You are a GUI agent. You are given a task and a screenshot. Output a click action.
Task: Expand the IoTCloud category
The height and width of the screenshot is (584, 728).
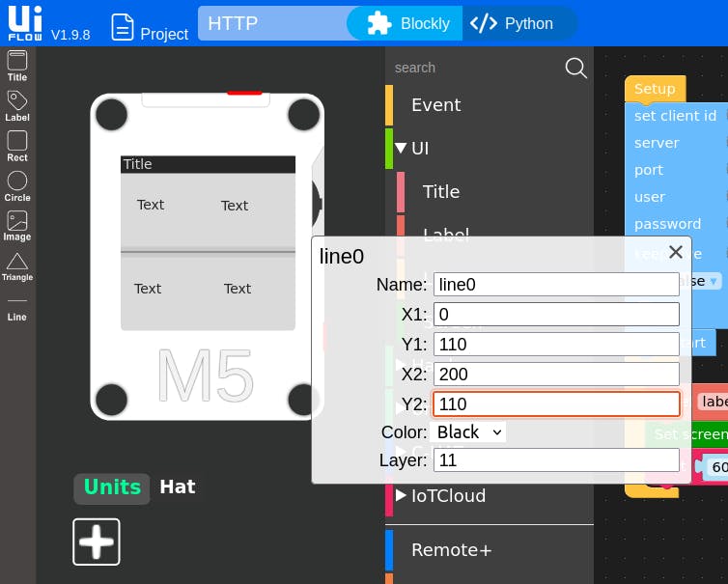click(x=401, y=495)
